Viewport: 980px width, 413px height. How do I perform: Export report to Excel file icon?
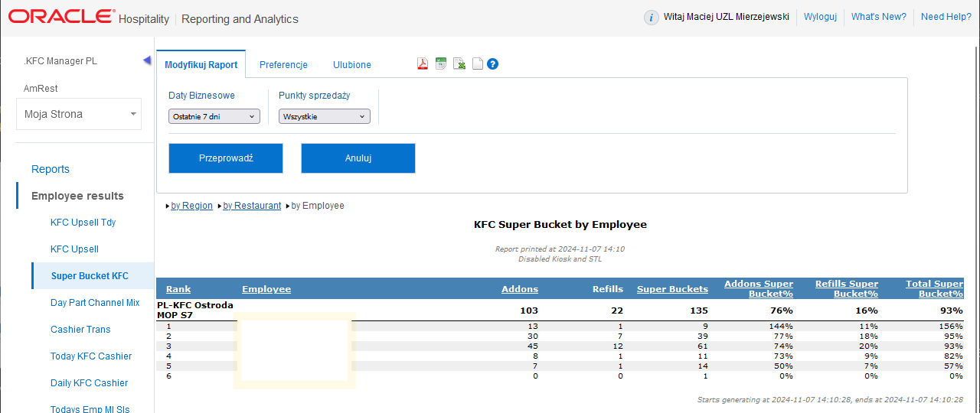459,64
